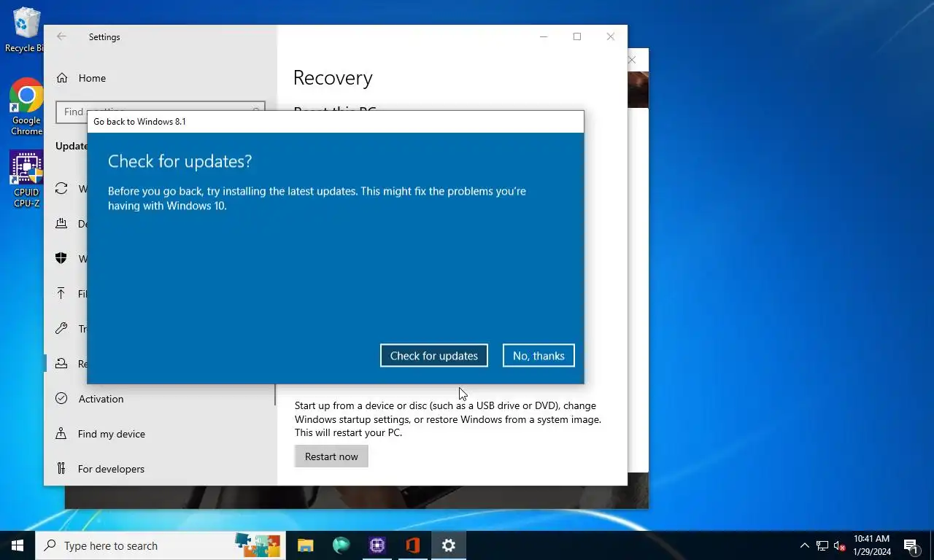Click the Backup upward arrow icon

click(x=62, y=294)
